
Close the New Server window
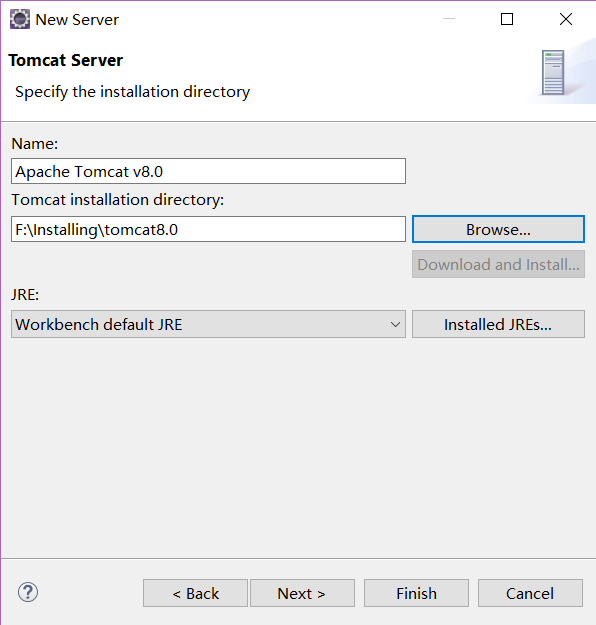click(x=566, y=19)
